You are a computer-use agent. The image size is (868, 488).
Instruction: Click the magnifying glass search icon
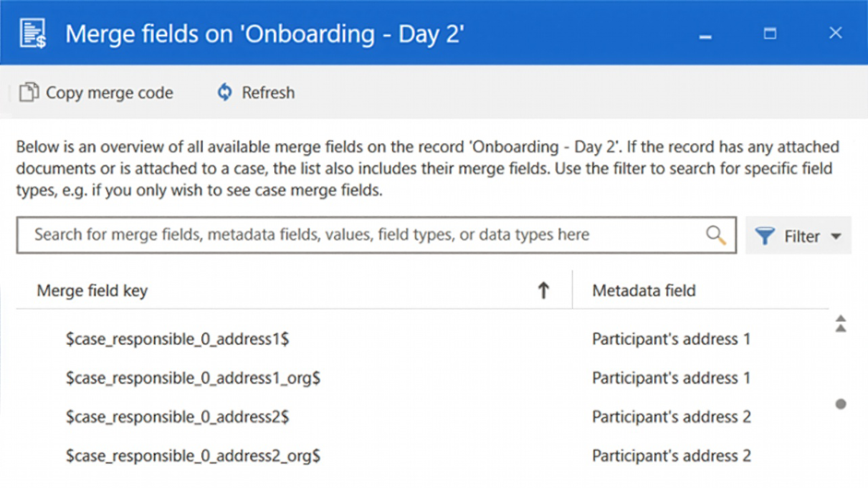715,235
